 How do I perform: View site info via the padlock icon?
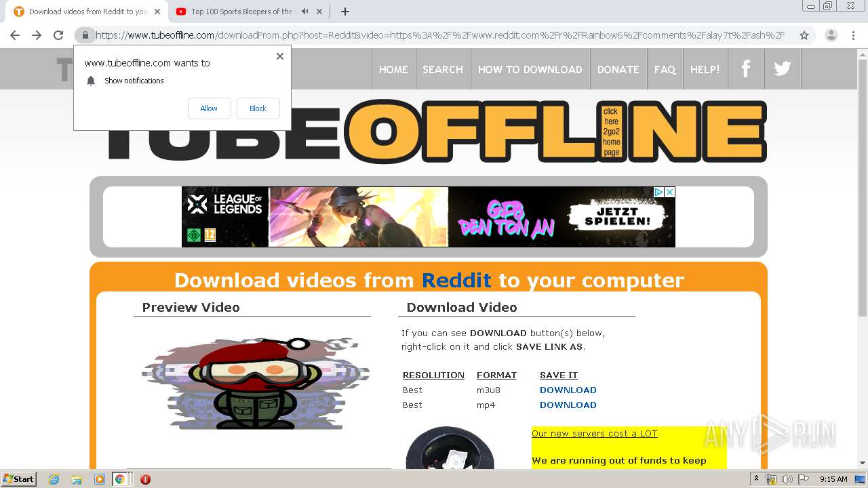[x=85, y=35]
